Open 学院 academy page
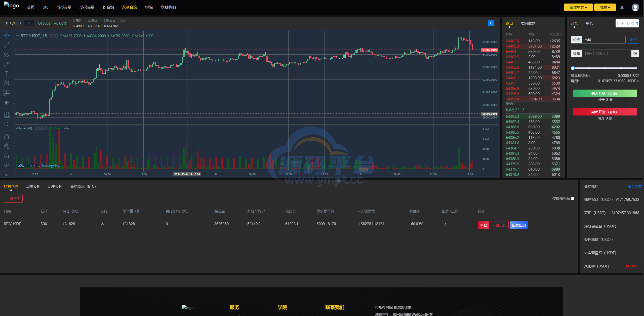644x316 pixels. [x=149, y=7]
